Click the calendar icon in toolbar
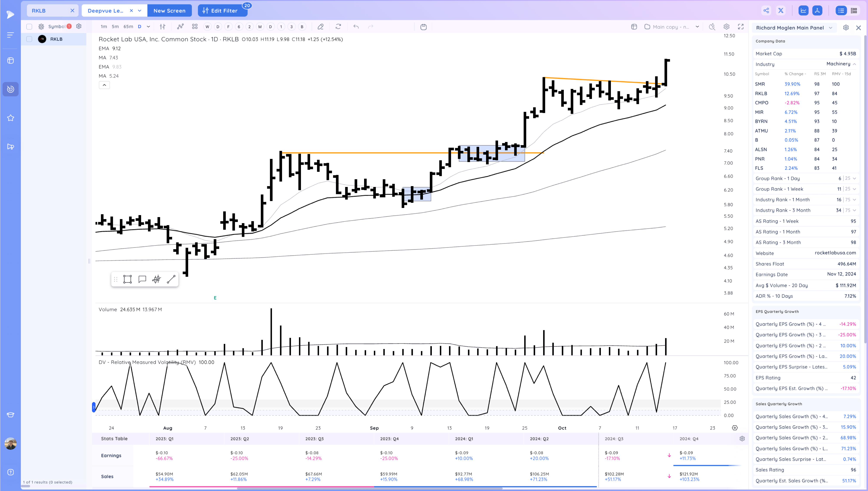 point(423,27)
